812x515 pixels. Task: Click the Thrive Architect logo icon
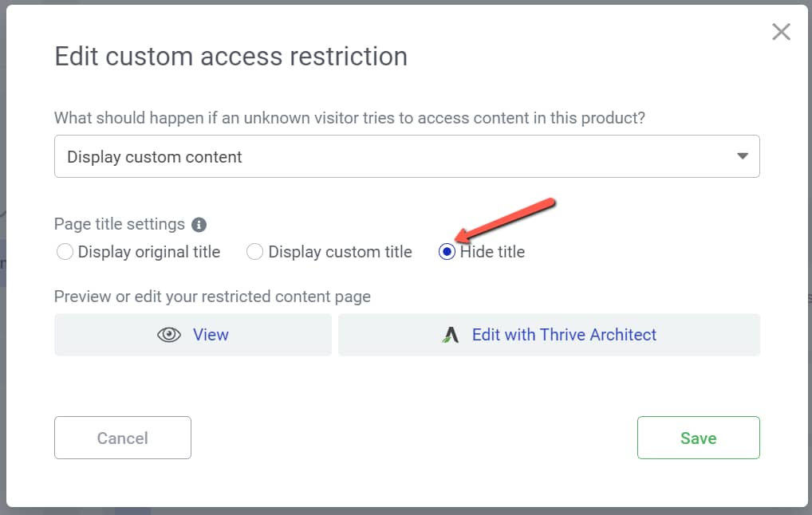tap(451, 335)
